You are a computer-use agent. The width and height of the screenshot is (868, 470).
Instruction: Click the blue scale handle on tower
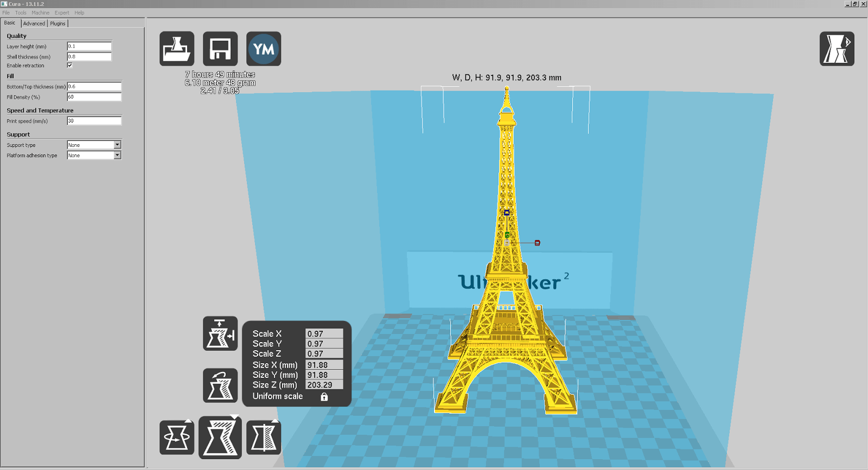pos(507,213)
